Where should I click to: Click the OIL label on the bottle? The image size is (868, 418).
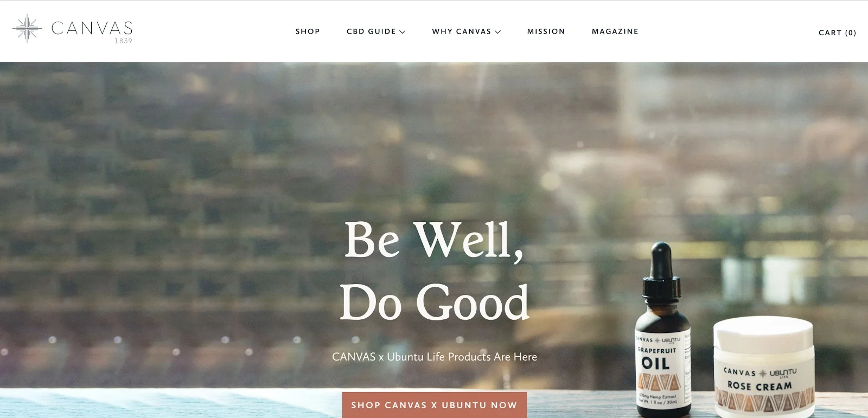tap(655, 363)
